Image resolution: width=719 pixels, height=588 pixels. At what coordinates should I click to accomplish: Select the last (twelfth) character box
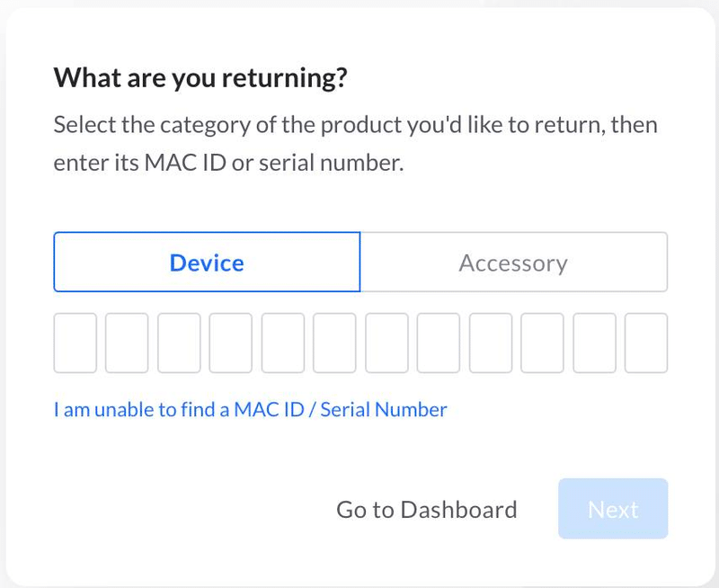pyautogui.click(x=646, y=343)
